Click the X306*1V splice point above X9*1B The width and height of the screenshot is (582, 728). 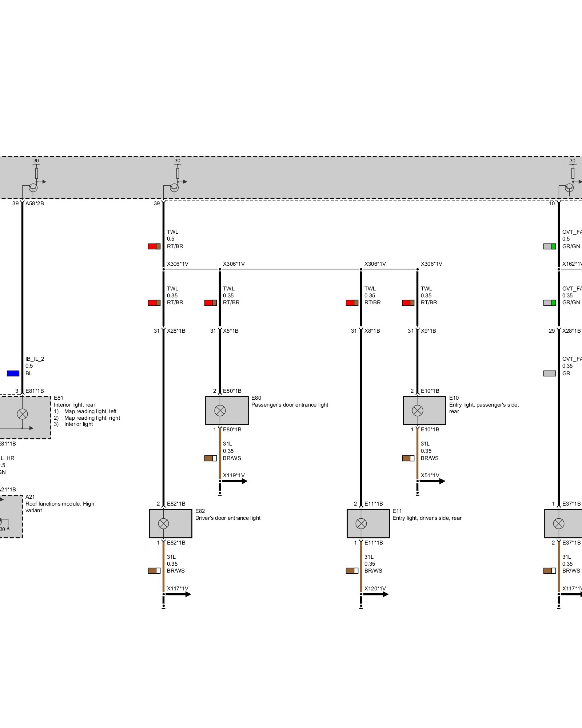coord(417,269)
